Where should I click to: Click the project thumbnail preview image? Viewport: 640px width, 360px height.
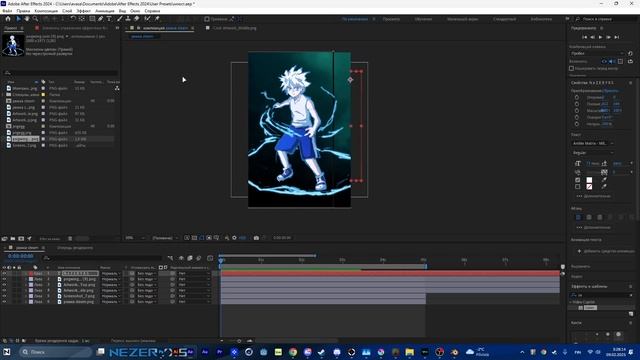(x=13, y=45)
